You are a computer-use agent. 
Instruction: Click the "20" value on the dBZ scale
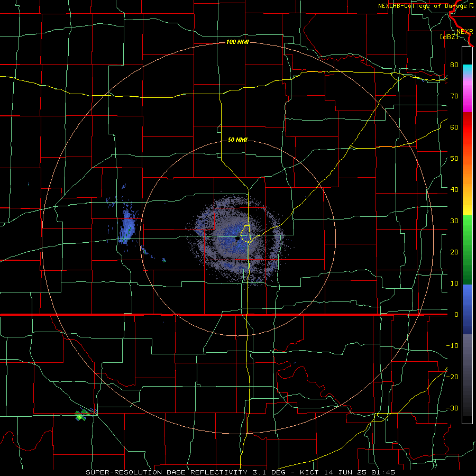coord(454,252)
